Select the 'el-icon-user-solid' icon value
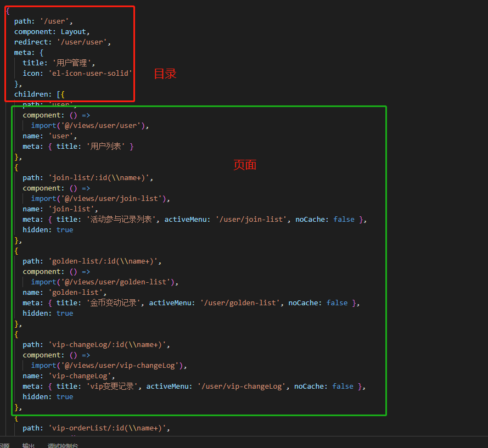The width and height of the screenshot is (488, 448). tap(90, 73)
